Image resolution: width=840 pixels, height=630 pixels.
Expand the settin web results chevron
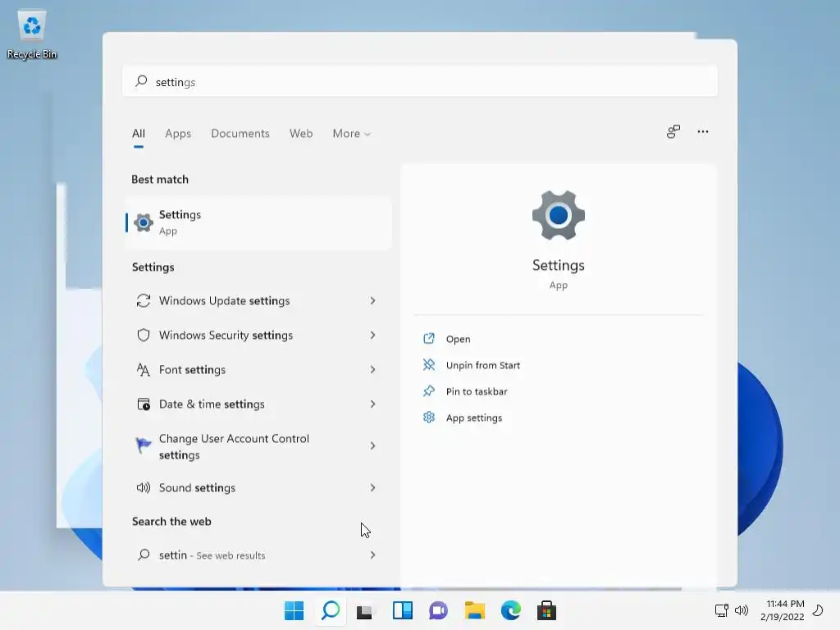tap(373, 555)
